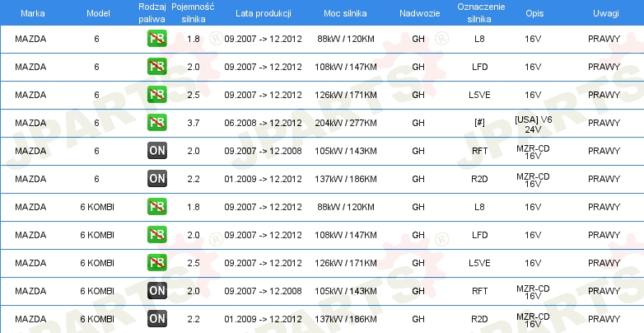Click the Rodzaj paliwa column header
Image resolution: width=644 pixels, height=333 pixels.
point(152,12)
